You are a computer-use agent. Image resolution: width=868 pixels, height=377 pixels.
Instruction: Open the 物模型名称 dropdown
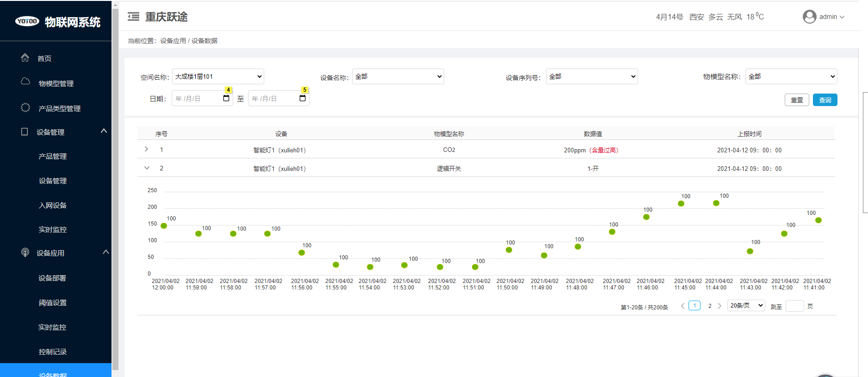pyautogui.click(x=791, y=76)
